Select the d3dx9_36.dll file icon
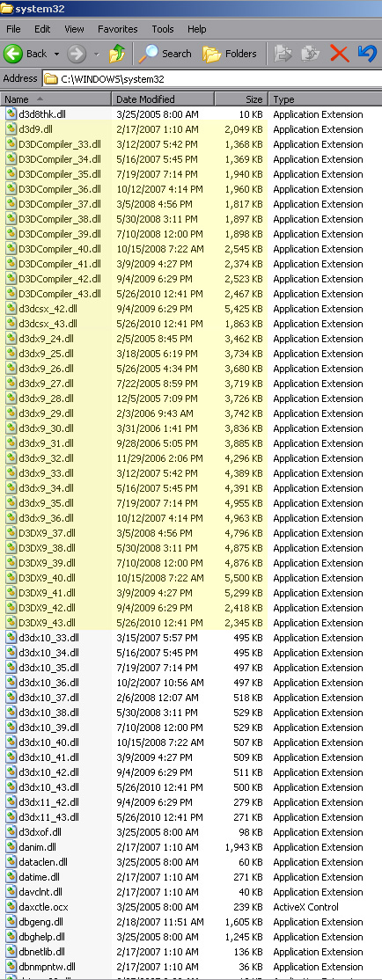Screen dimensions: 382x980 point(11,518)
